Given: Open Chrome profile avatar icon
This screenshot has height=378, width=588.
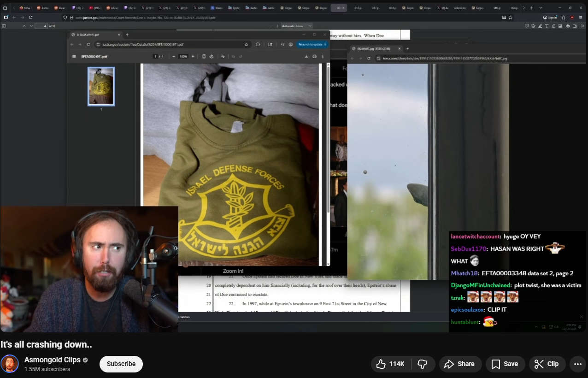Looking at the screenshot, I should [x=291, y=44].
